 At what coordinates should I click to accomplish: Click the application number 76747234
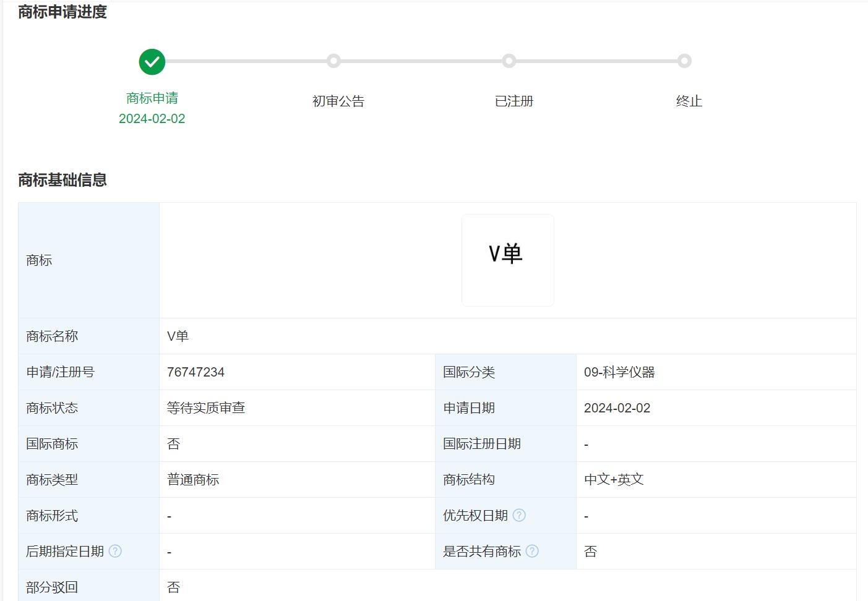point(196,372)
